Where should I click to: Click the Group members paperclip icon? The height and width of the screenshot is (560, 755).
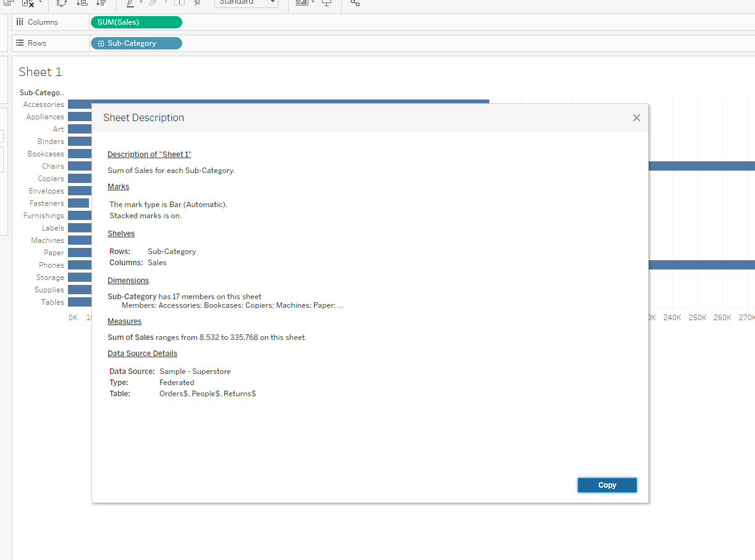(x=153, y=2)
